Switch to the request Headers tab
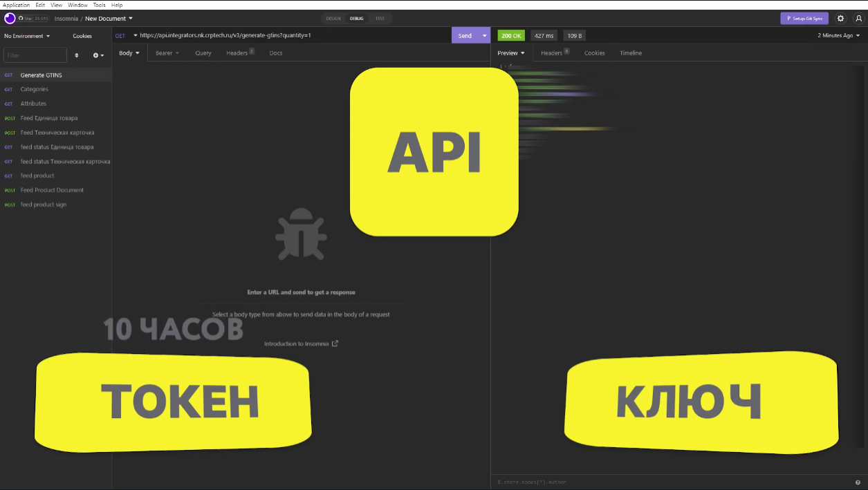The width and height of the screenshot is (868, 490). tap(240, 53)
